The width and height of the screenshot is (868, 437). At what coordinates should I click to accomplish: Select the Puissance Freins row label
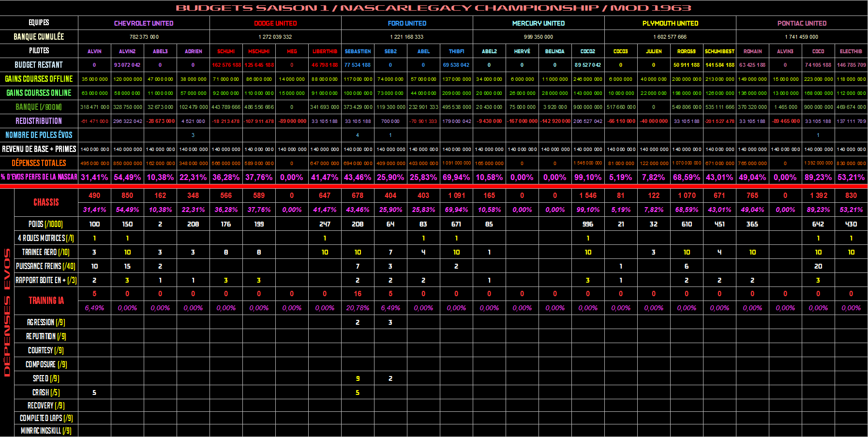[45, 266]
